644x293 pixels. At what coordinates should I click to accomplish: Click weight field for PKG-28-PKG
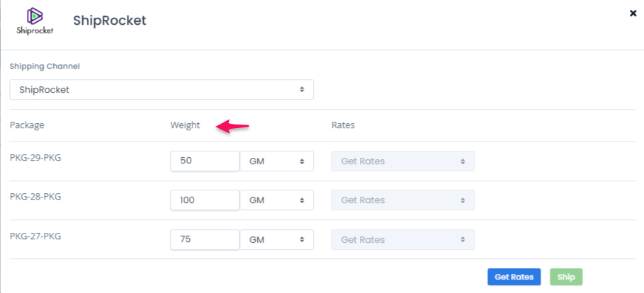tap(205, 200)
